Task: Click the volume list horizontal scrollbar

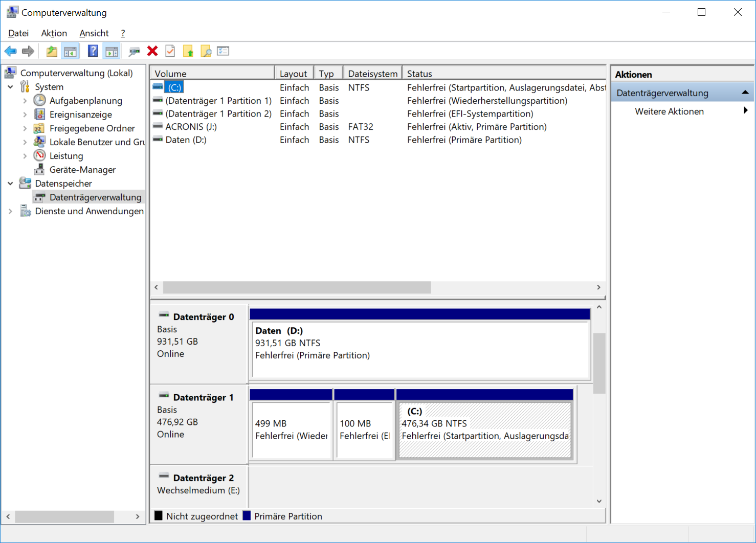Action: click(297, 287)
